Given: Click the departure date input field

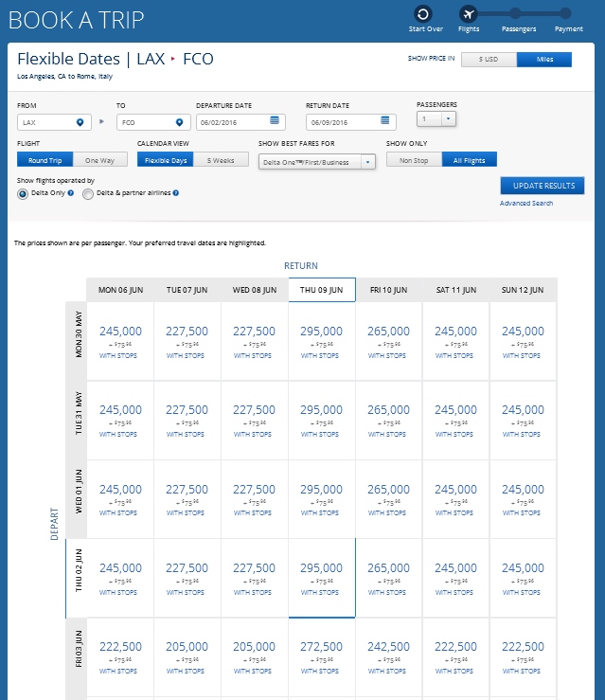Looking at the screenshot, I should [x=231, y=122].
